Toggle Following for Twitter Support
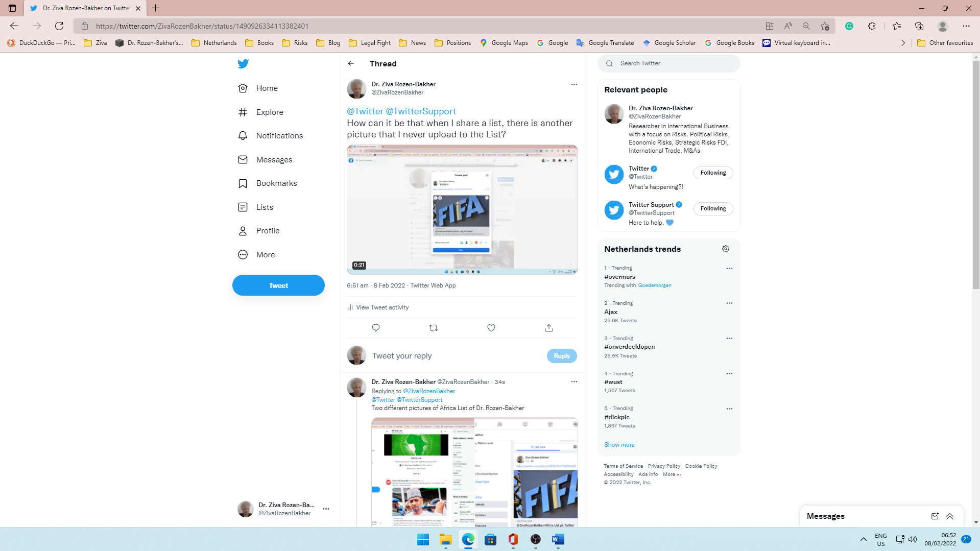The width and height of the screenshot is (980, 551). click(713, 209)
